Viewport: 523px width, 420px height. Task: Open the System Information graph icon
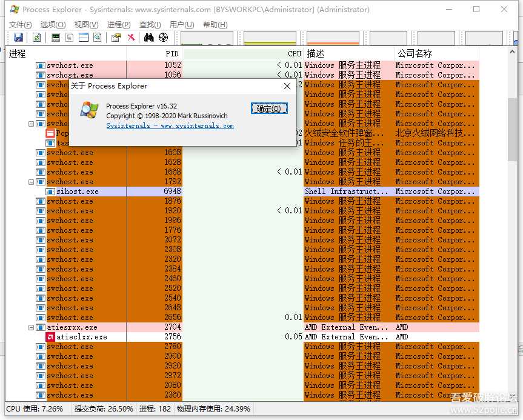[x=56, y=38]
